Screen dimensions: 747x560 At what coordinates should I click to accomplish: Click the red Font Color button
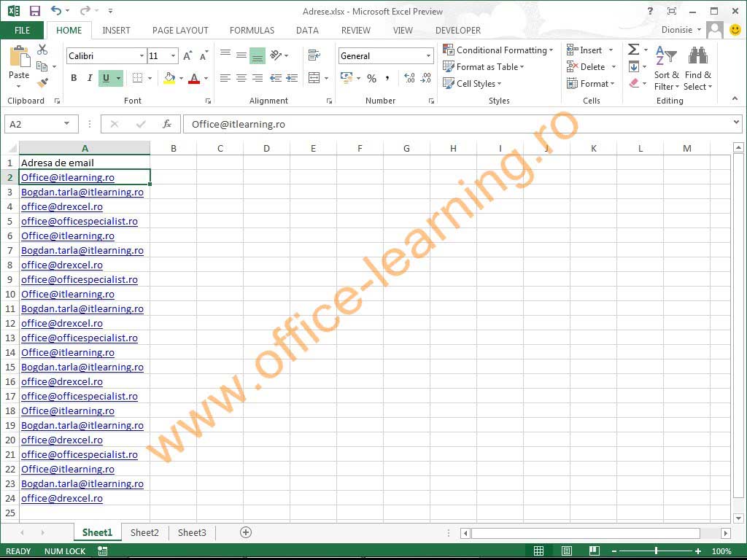(194, 78)
